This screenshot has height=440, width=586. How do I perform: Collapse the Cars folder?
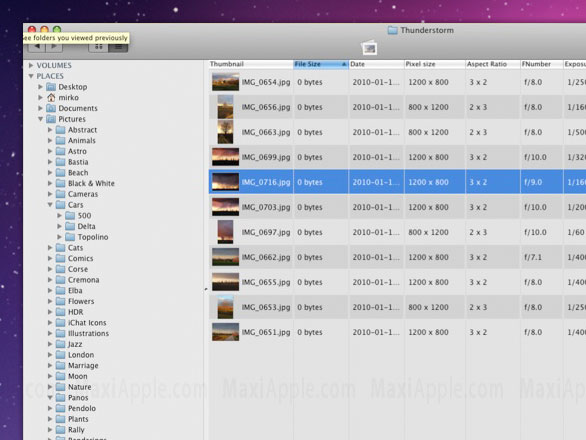pos(50,204)
